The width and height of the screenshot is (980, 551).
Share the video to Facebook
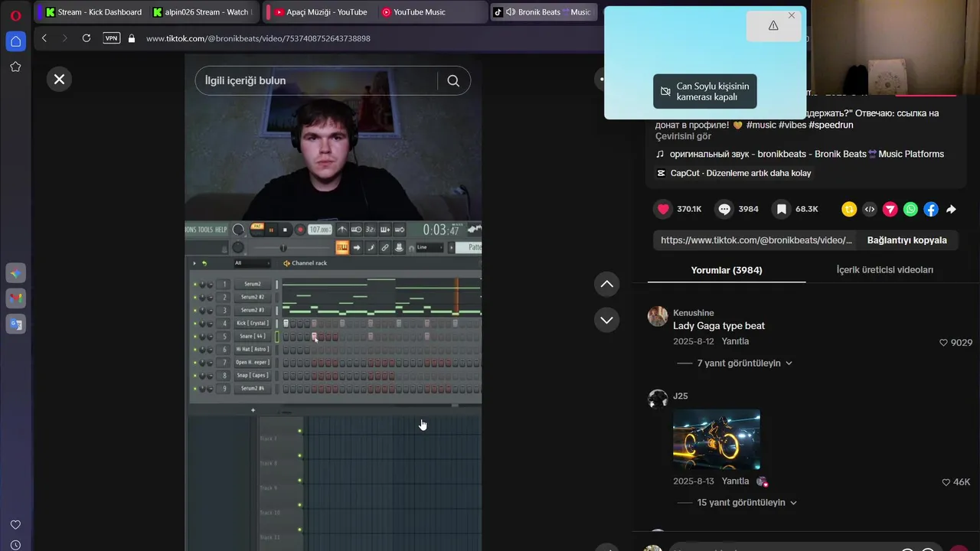point(931,209)
